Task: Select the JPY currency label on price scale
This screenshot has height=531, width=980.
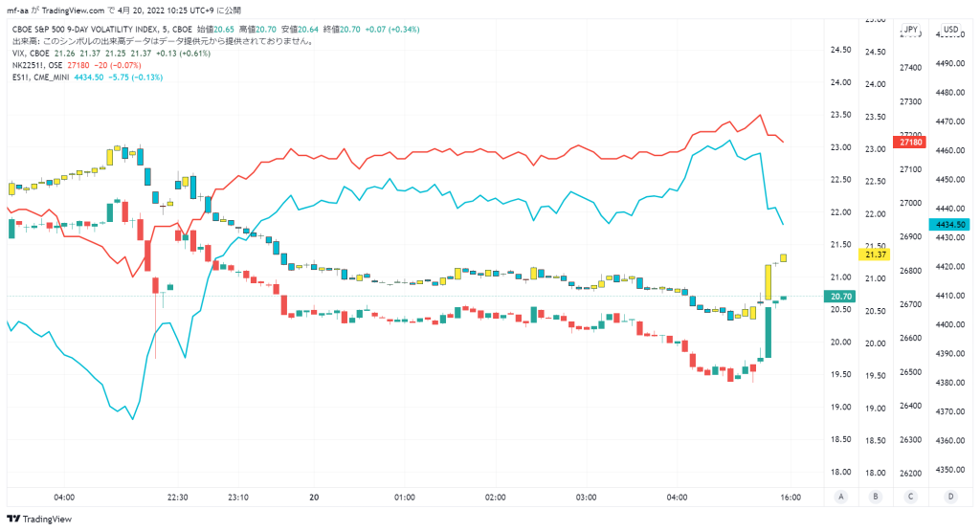Action: coord(911,30)
